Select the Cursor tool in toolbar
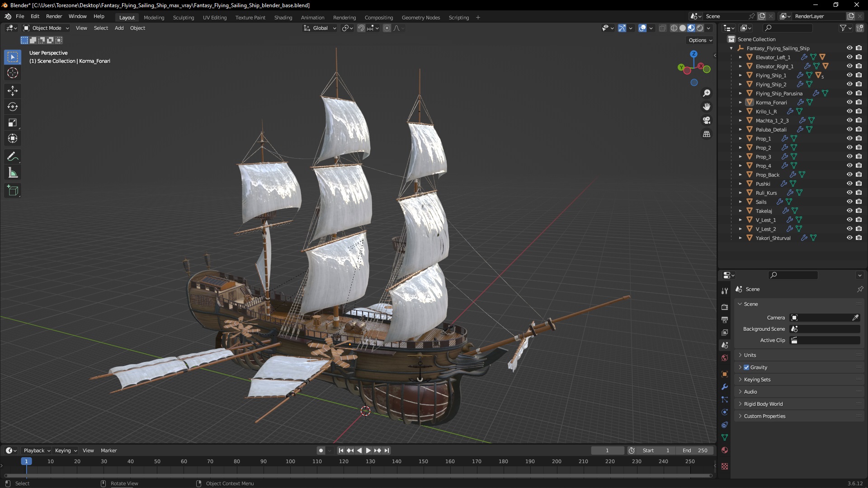This screenshot has height=488, width=868. click(x=13, y=73)
